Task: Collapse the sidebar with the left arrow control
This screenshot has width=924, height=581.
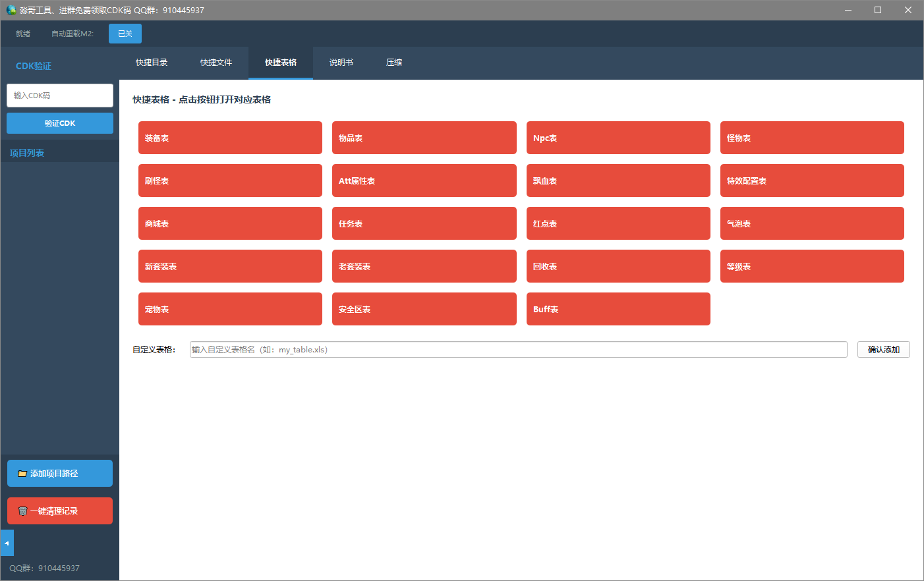Action: click(x=7, y=542)
